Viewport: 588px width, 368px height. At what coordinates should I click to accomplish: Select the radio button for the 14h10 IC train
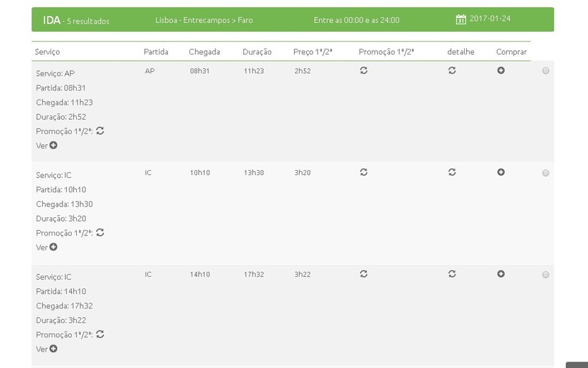(546, 275)
